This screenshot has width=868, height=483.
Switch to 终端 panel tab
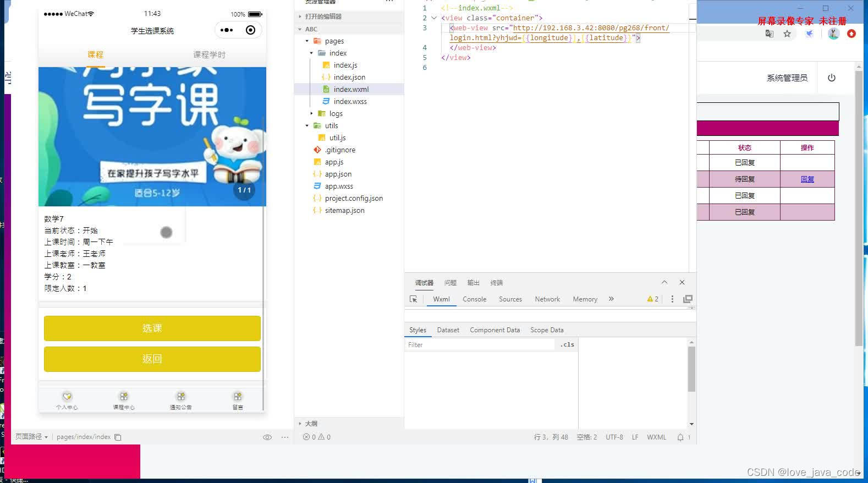497,283
